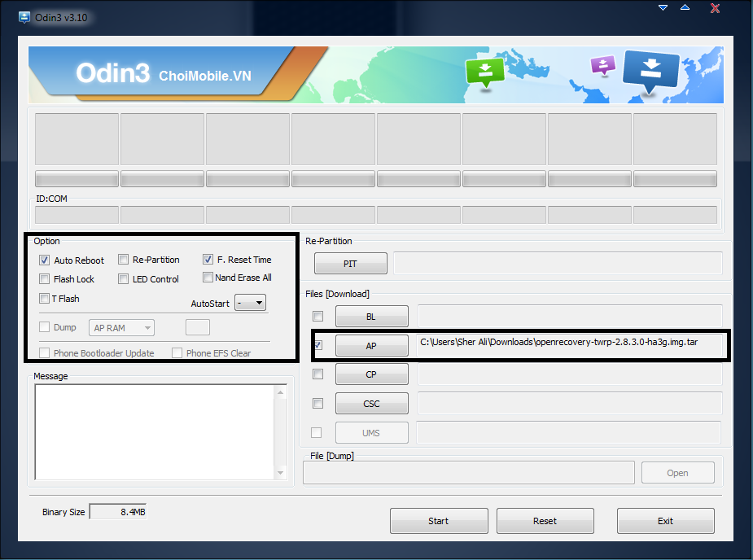Click the Odin3 app icon in title bar
This screenshot has width=753, height=560.
coord(24,17)
